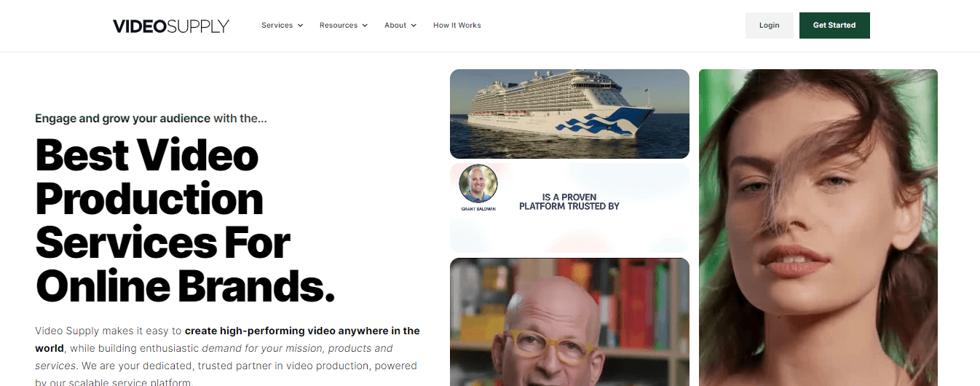Go to the How It Works page
The width and height of the screenshot is (980, 386).
click(457, 25)
